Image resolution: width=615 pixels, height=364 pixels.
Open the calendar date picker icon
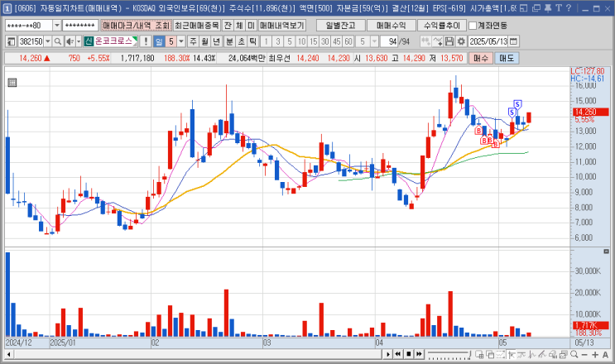pos(513,41)
